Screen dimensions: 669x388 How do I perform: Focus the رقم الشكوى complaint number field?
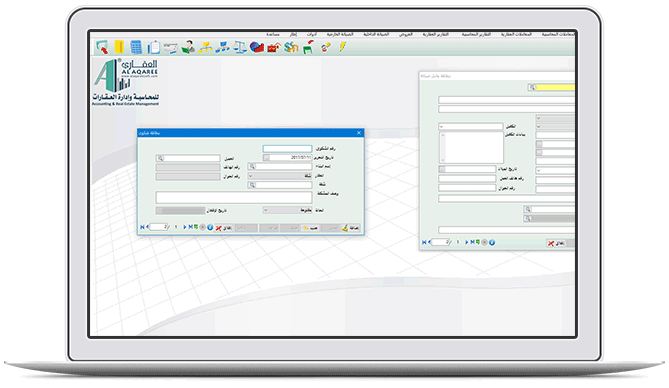(287, 149)
